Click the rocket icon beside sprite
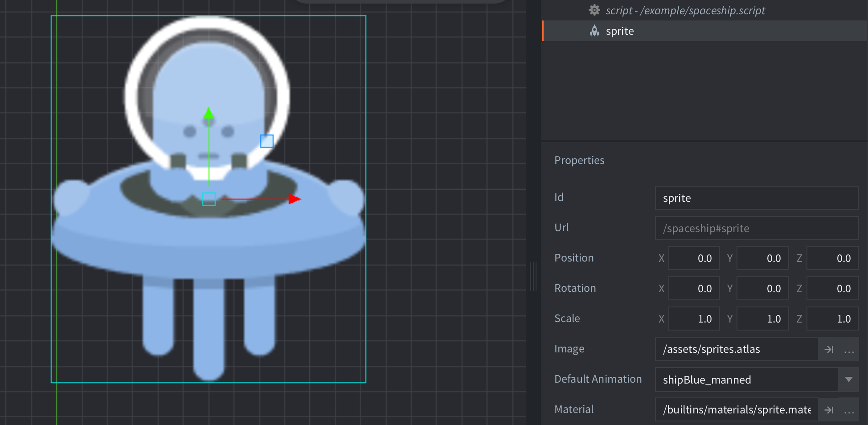This screenshot has height=425, width=868. (x=594, y=31)
